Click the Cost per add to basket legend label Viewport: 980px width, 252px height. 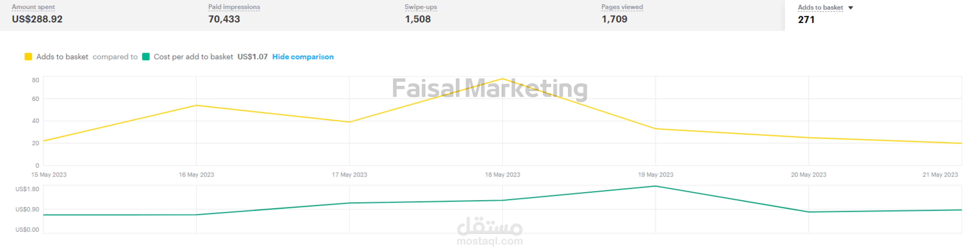coord(193,57)
